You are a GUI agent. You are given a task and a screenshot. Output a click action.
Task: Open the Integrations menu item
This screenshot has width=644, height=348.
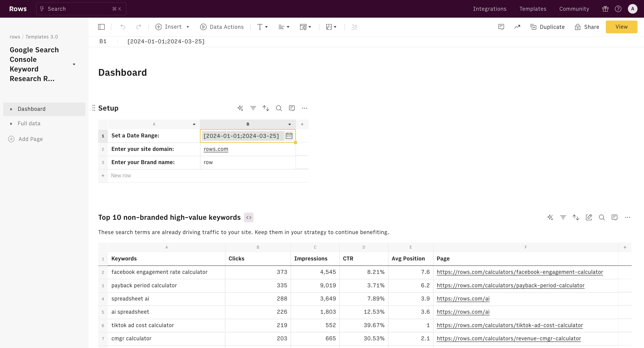coord(489,9)
